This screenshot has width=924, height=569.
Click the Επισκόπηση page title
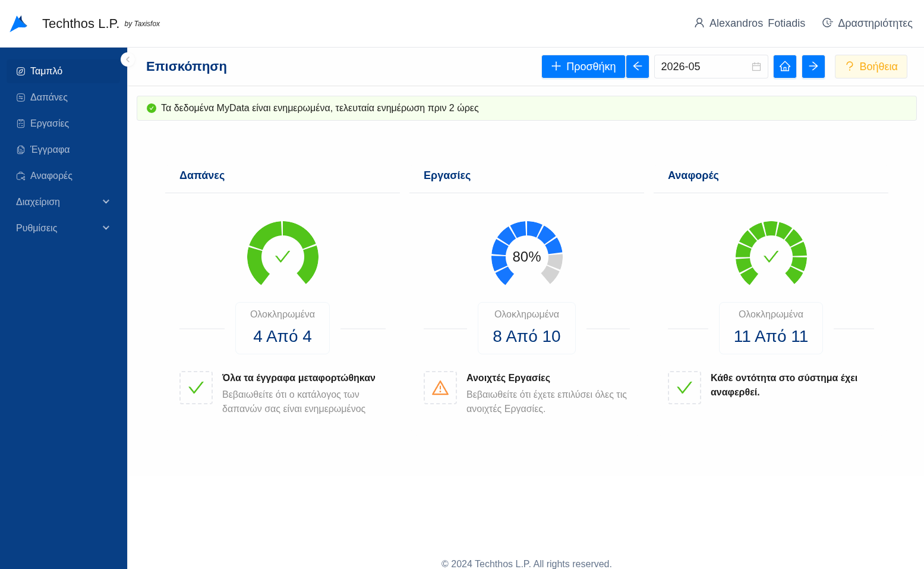point(187,67)
